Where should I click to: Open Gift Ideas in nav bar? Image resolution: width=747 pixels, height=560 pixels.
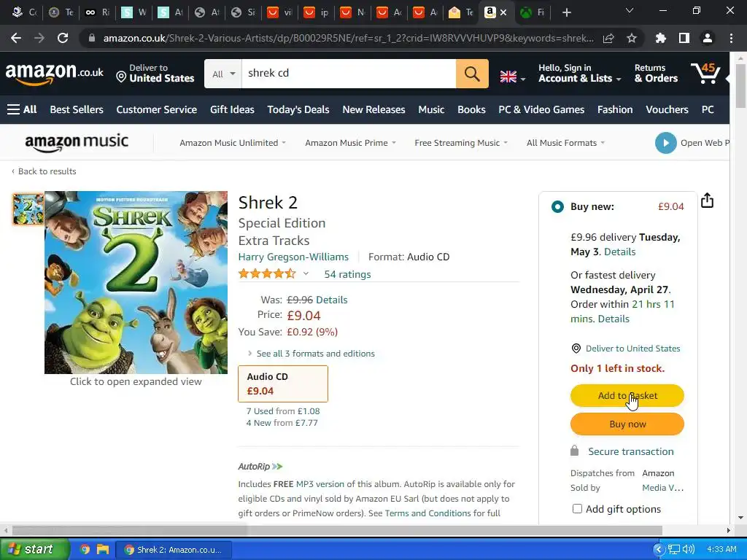point(232,109)
